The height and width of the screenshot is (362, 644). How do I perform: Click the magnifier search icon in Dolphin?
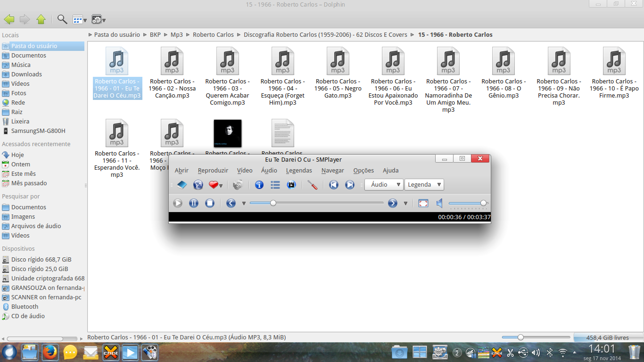pyautogui.click(x=62, y=19)
